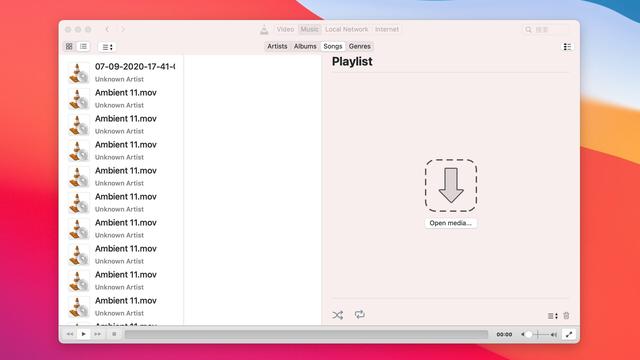This screenshot has height=360, width=640.
Task: Go back with the left chevron
Action: coord(107,29)
